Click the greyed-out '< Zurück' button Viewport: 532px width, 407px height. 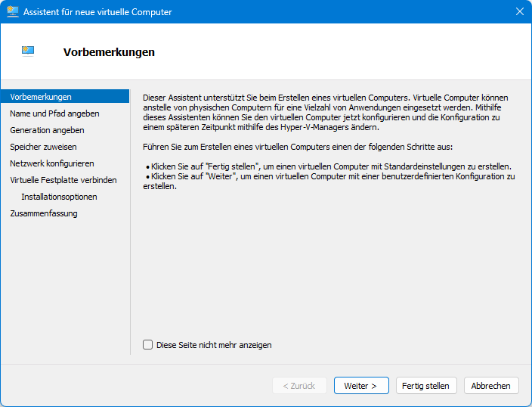[299, 386]
